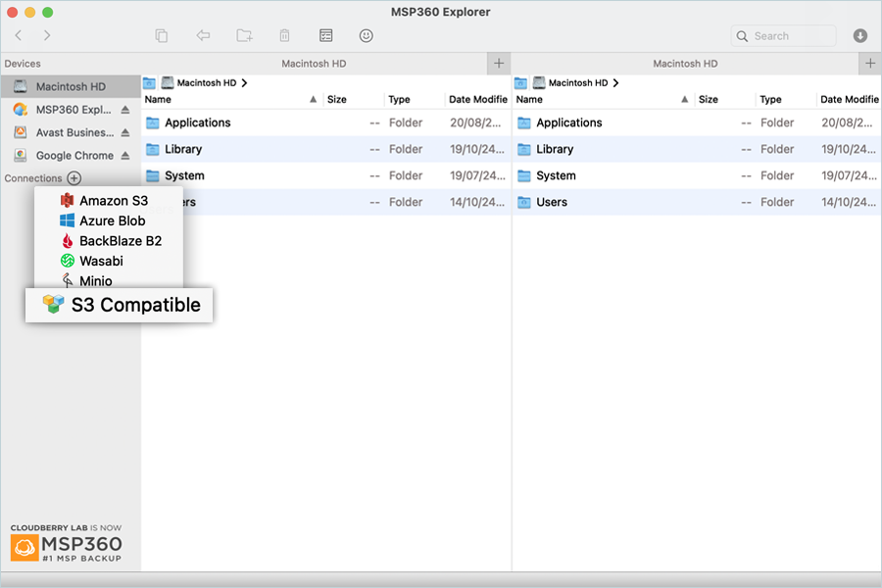882x588 pixels.
Task: Expand Macintosh HD breadcrumb in right pane
Action: click(615, 83)
